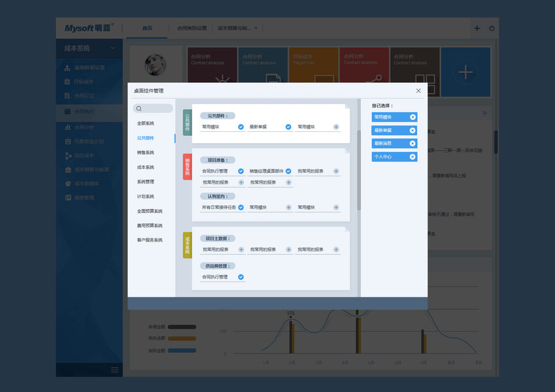Select 成本系统 category in the dialog list
555x392 pixels.
tap(146, 167)
